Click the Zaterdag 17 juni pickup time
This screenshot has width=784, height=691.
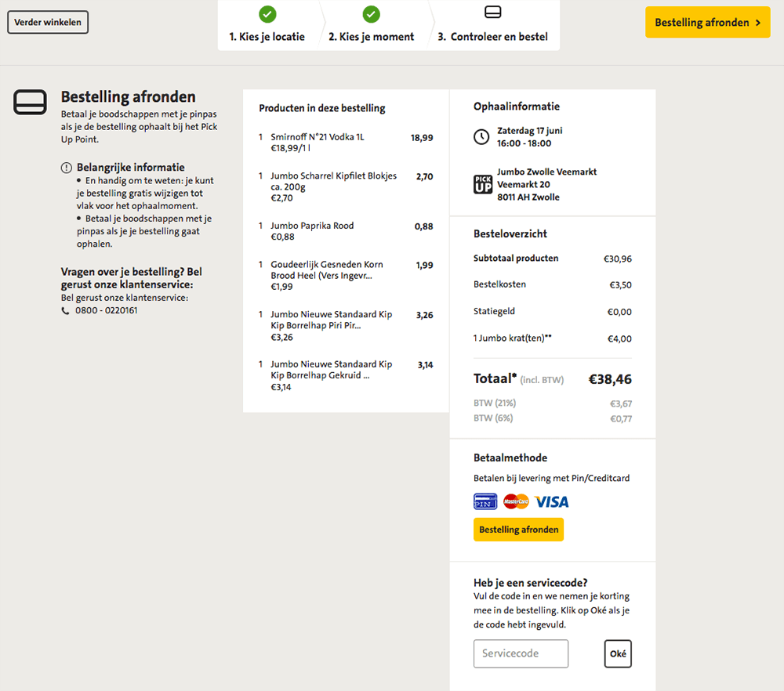pos(529,137)
